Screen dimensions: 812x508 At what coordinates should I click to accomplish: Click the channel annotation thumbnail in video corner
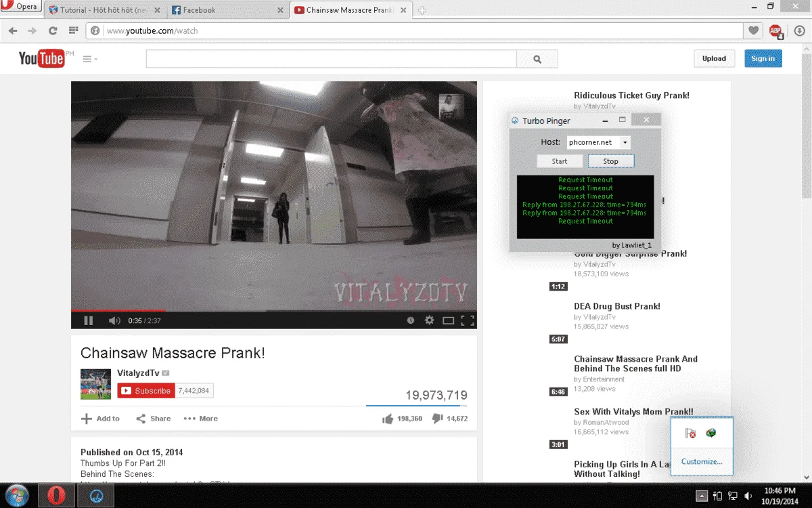tap(451, 107)
